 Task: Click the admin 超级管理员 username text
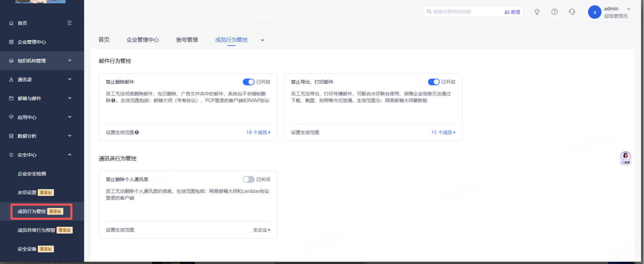click(616, 12)
